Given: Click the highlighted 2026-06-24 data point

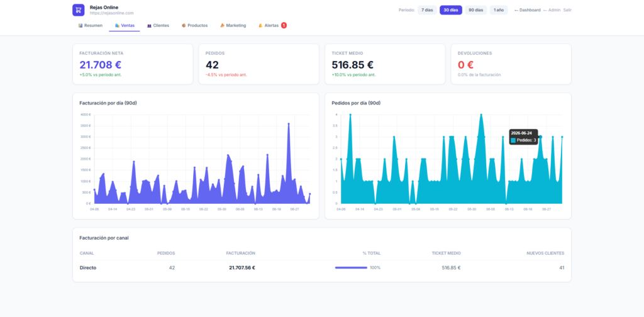Looking at the screenshot, I should 540,136.
